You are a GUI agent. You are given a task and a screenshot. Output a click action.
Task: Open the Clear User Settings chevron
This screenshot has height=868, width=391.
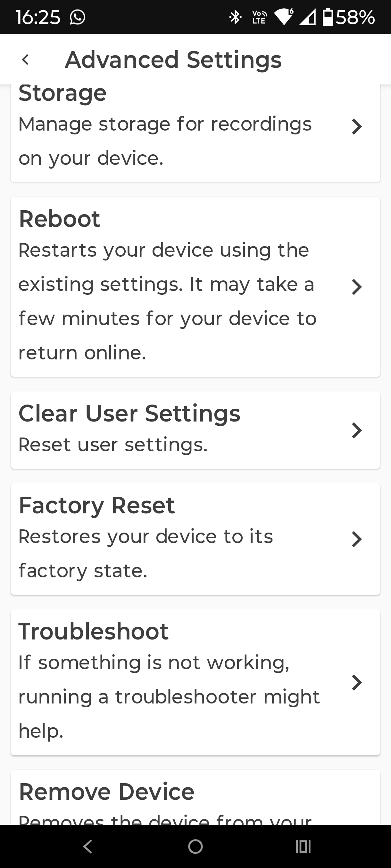[357, 430]
